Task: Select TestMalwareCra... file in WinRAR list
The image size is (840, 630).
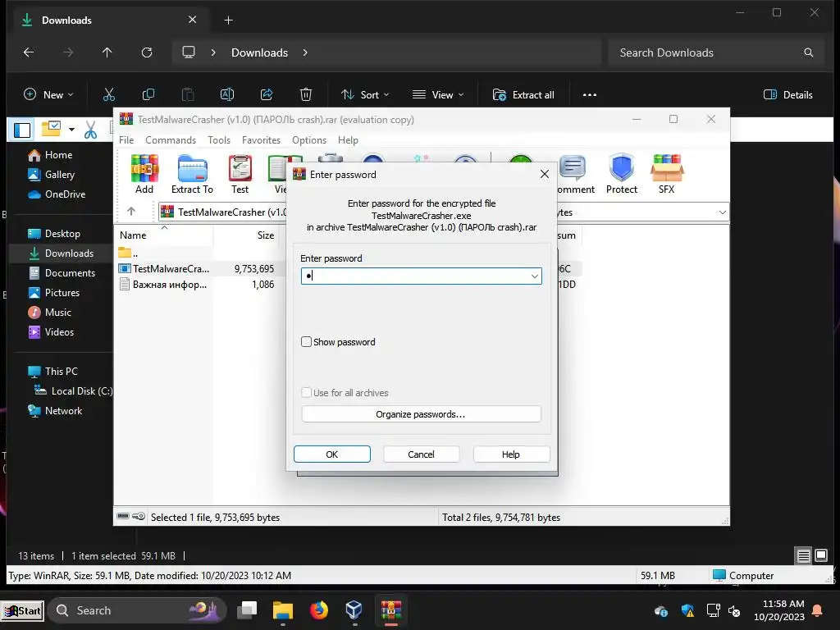Action: click(x=171, y=268)
